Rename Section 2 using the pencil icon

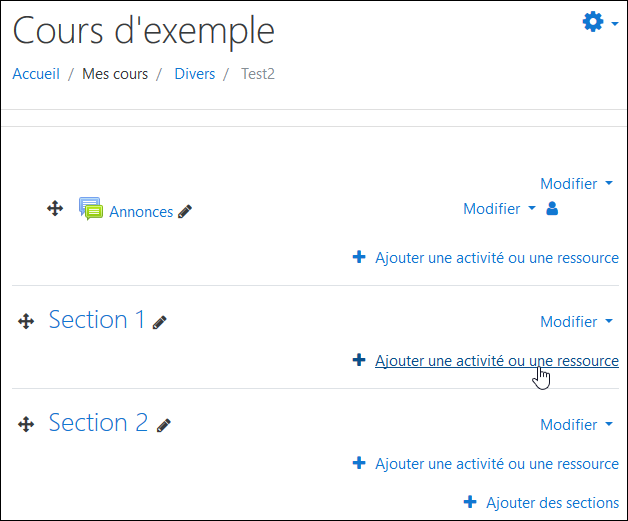click(x=163, y=425)
